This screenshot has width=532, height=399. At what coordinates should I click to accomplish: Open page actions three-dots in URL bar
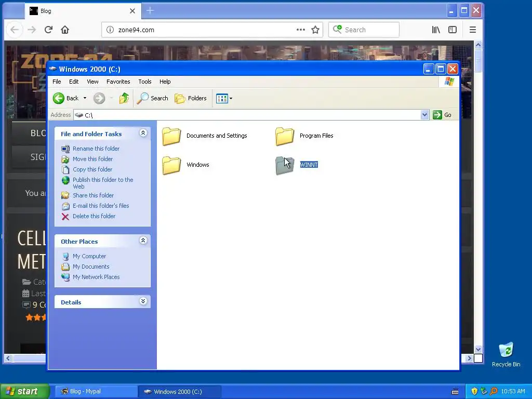[301, 30]
